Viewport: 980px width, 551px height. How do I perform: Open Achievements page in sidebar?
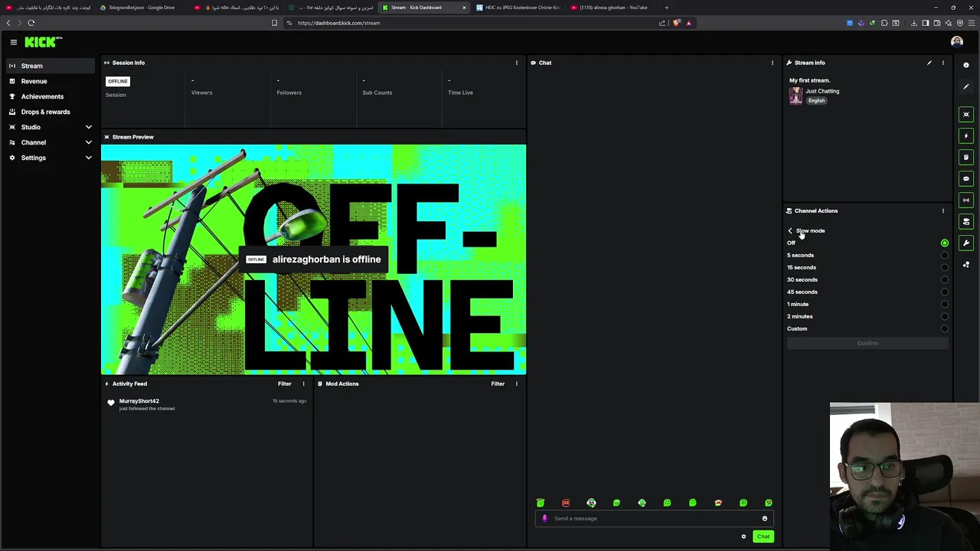click(50, 96)
